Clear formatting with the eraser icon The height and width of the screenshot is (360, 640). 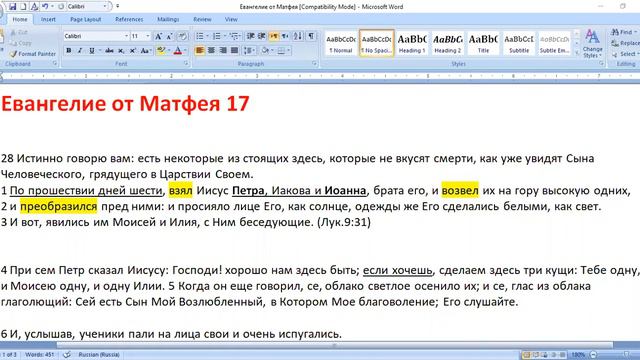point(182,36)
